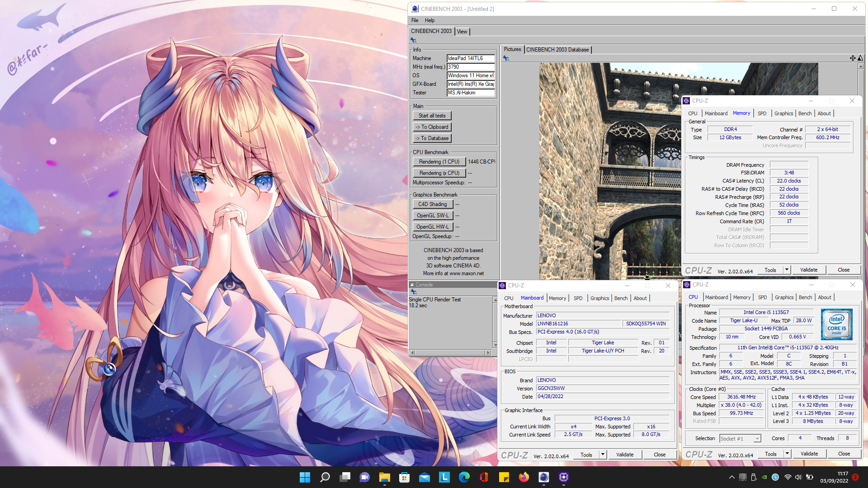Click the MHz (real freq.) input field
868x488 pixels.
(470, 67)
